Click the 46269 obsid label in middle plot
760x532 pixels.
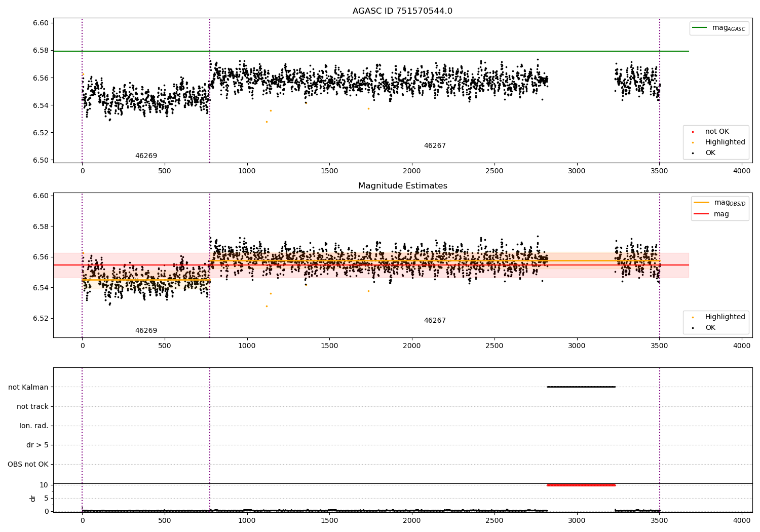tap(146, 331)
